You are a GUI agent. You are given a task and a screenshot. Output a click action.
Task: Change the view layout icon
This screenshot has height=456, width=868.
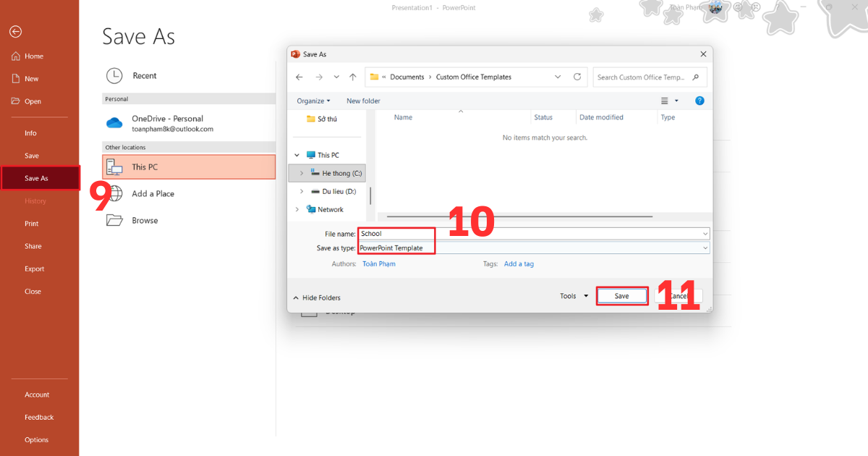point(665,101)
